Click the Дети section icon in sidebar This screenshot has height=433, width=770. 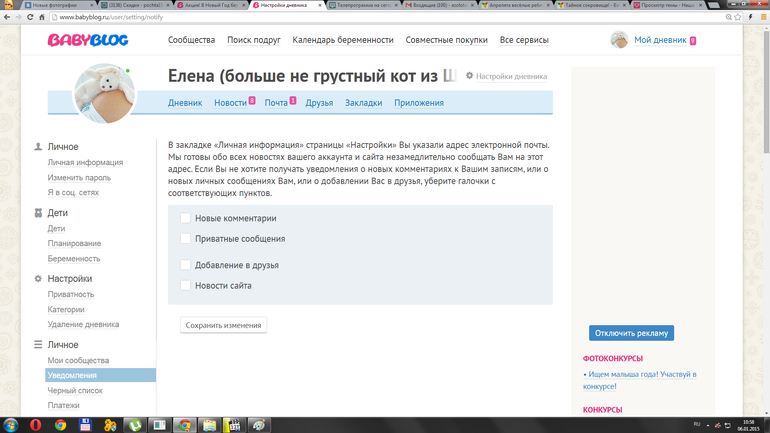point(38,213)
